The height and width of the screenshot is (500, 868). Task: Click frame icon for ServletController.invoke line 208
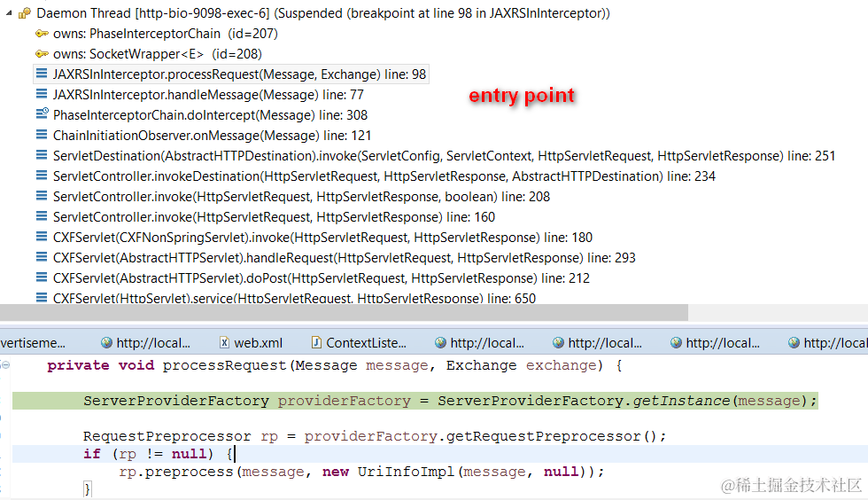pyautogui.click(x=42, y=196)
